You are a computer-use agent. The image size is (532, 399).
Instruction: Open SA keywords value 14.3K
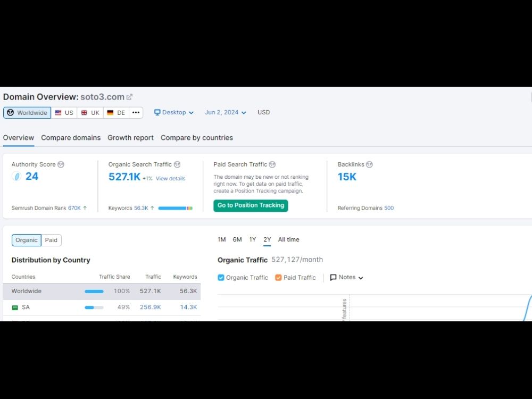188,307
